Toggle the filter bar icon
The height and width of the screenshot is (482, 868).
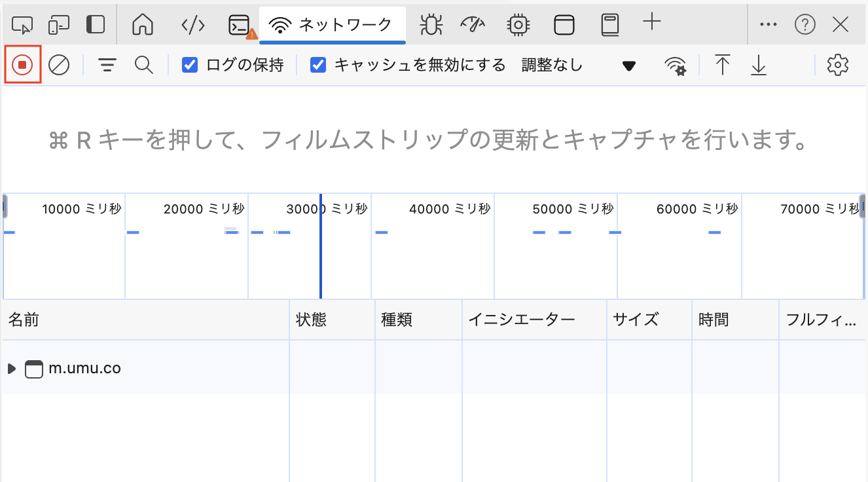pos(107,65)
